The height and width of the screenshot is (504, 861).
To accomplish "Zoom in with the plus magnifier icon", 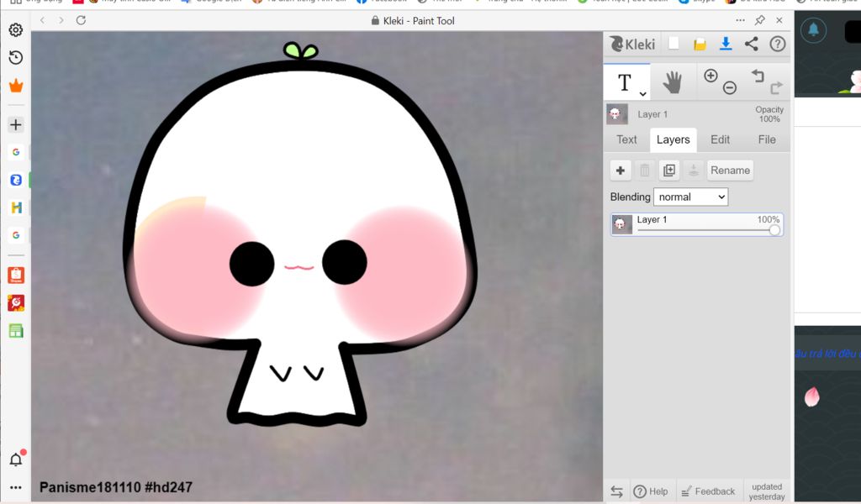I will pyautogui.click(x=710, y=76).
